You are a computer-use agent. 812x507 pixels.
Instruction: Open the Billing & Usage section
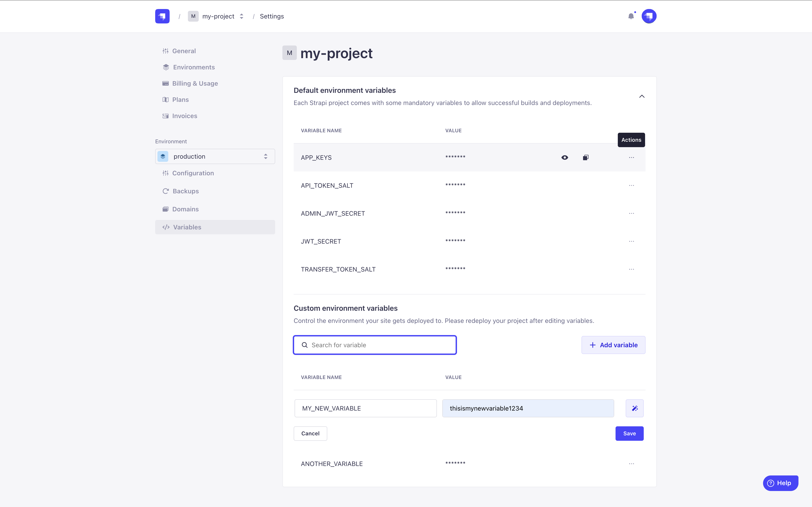click(195, 83)
